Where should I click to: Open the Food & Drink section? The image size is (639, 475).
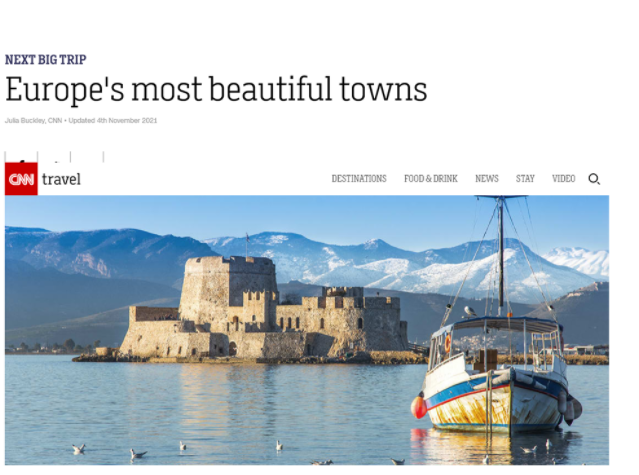tap(431, 178)
